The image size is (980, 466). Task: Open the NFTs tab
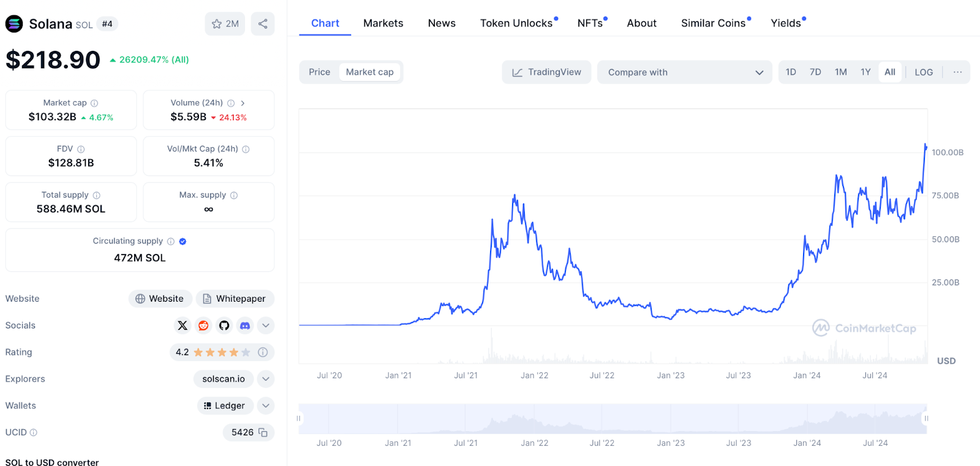pos(590,23)
